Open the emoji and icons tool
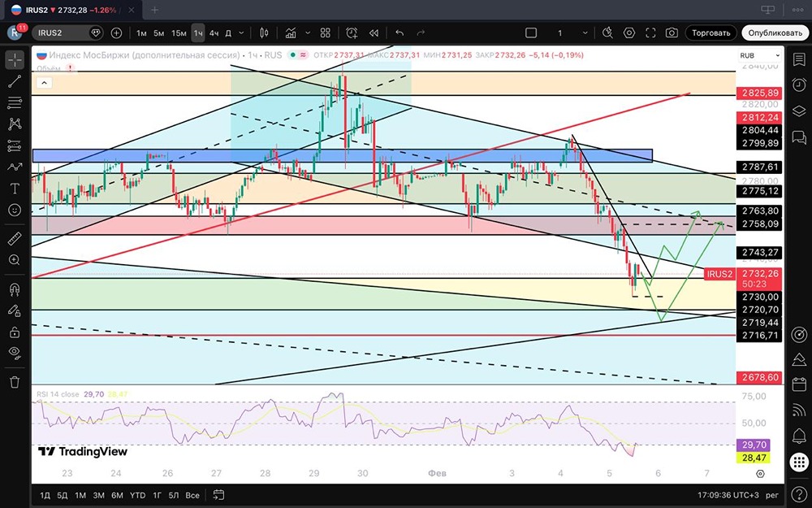Image resolution: width=812 pixels, height=508 pixels. point(15,210)
